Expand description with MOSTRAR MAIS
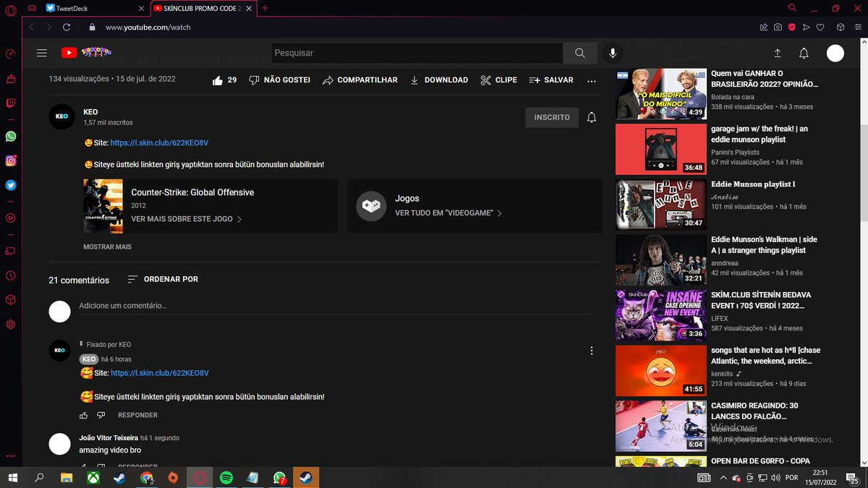 (107, 247)
